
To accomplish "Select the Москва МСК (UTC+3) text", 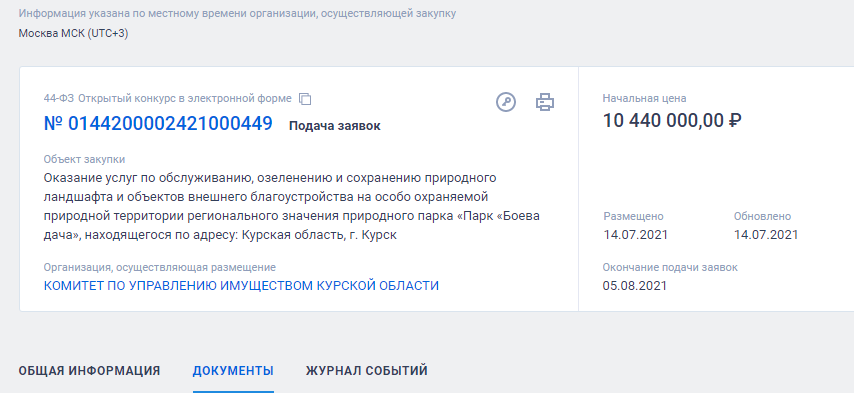I will coord(74,33).
